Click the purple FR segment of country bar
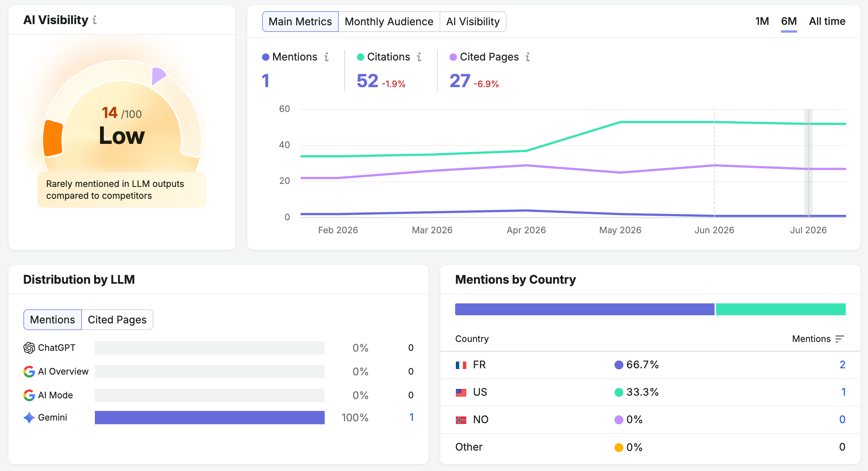 tap(584, 309)
